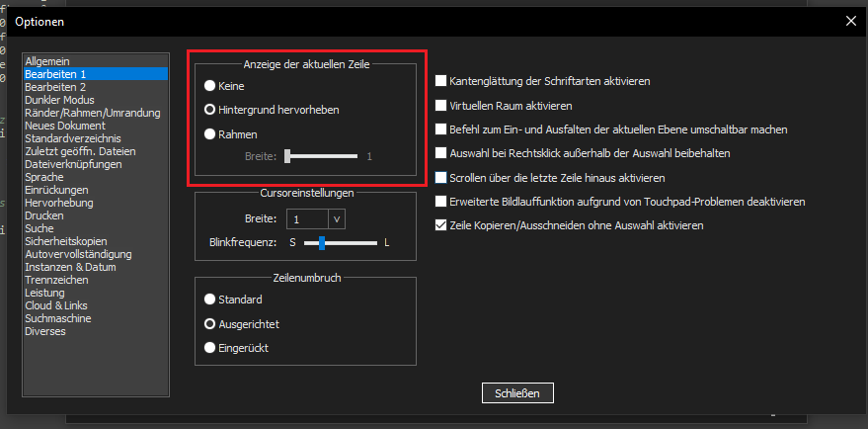Select Allgemein in the options list
This screenshot has height=429, width=868.
96,61
